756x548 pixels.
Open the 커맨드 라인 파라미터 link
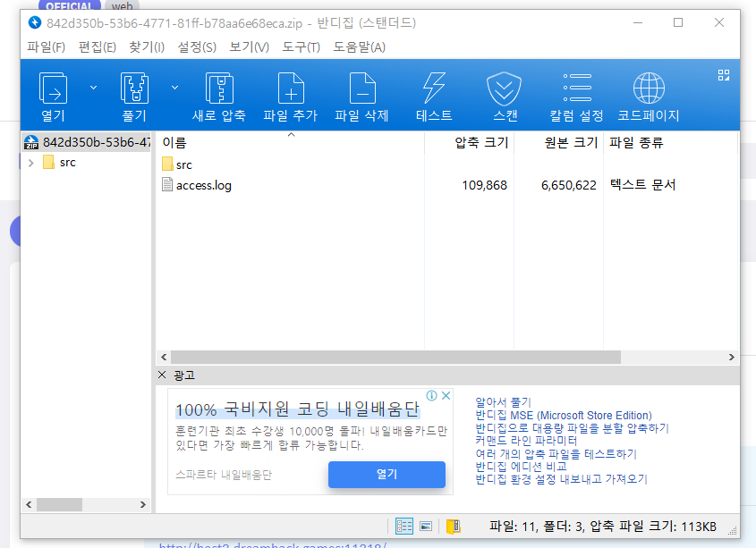coord(526,441)
